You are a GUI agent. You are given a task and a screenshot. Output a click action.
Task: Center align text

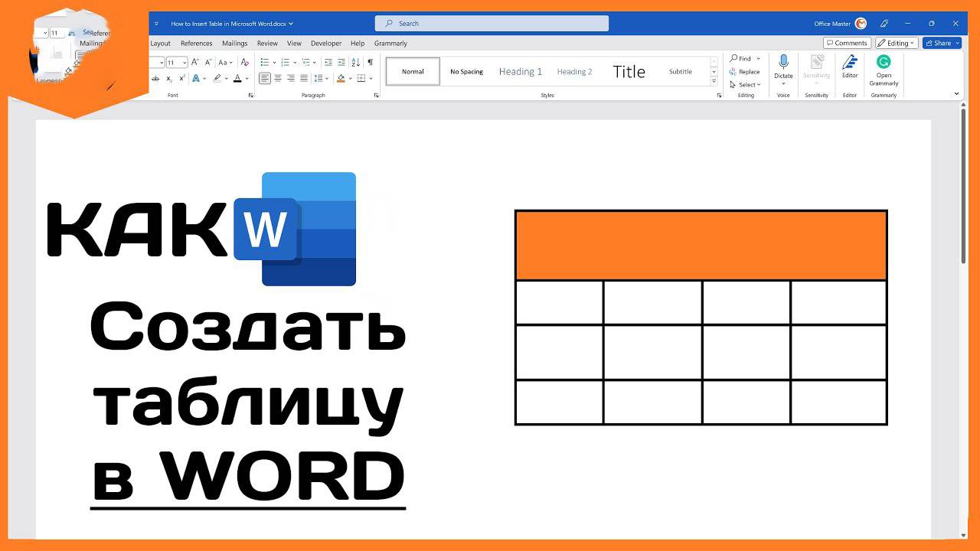(278, 78)
